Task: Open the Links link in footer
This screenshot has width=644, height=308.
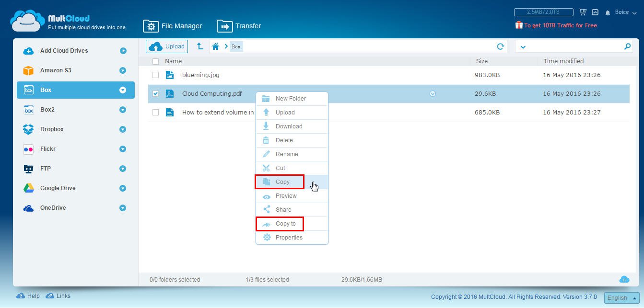Action: 58,296
